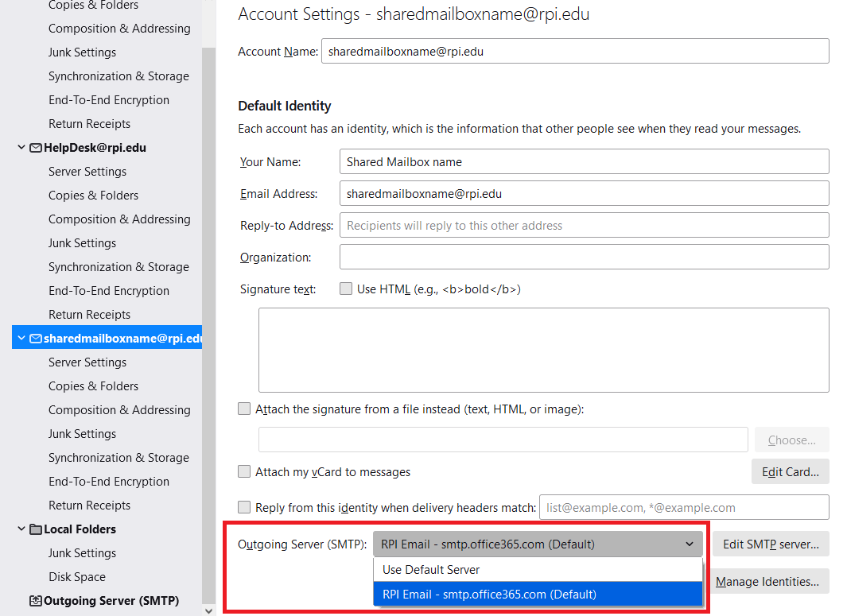Image resolution: width=847 pixels, height=616 pixels.
Task: Select the 'Use Default Server' option
Action: (x=538, y=570)
